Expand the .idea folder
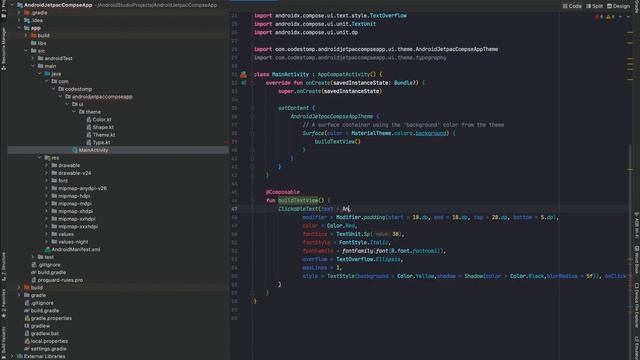640x360 pixels. coord(19,20)
